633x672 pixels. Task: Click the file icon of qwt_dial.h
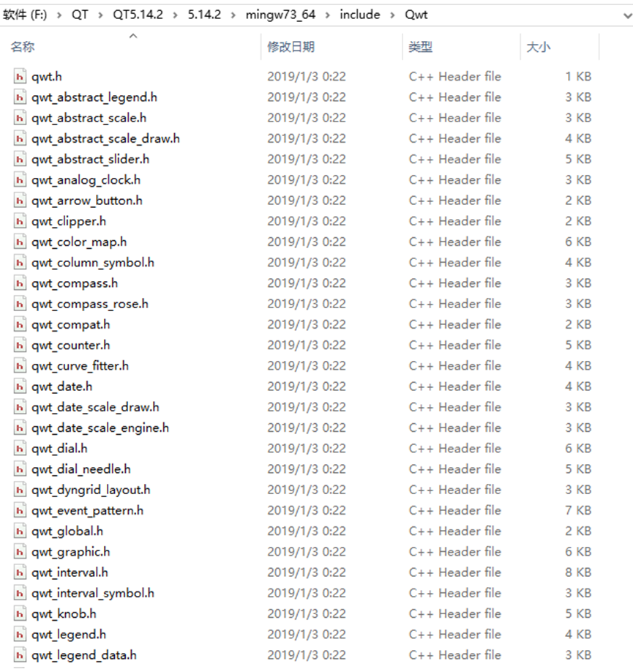click(19, 448)
